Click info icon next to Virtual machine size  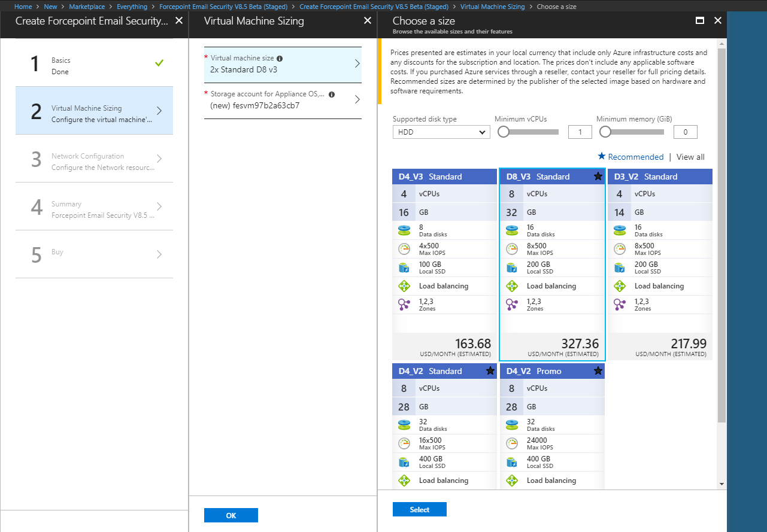[280, 59]
